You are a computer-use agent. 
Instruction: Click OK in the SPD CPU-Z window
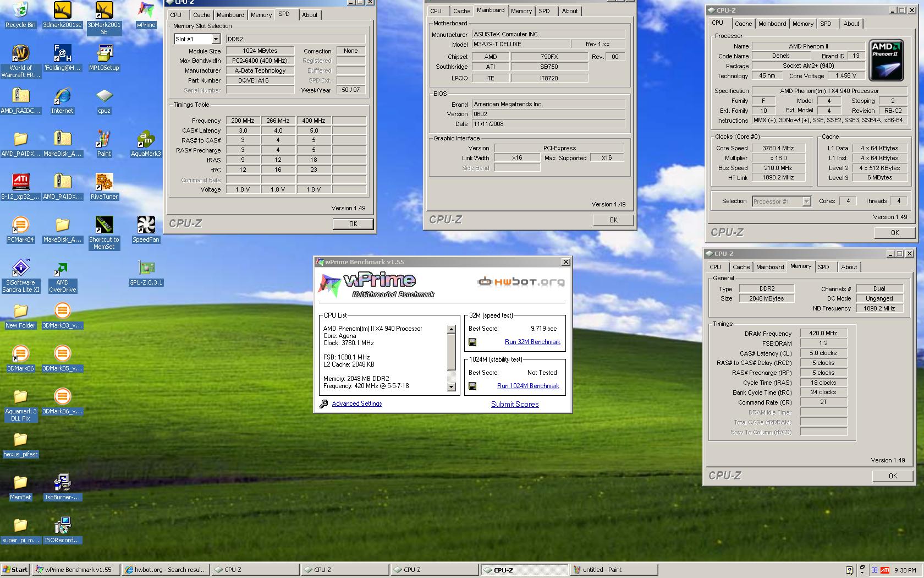[x=353, y=224]
